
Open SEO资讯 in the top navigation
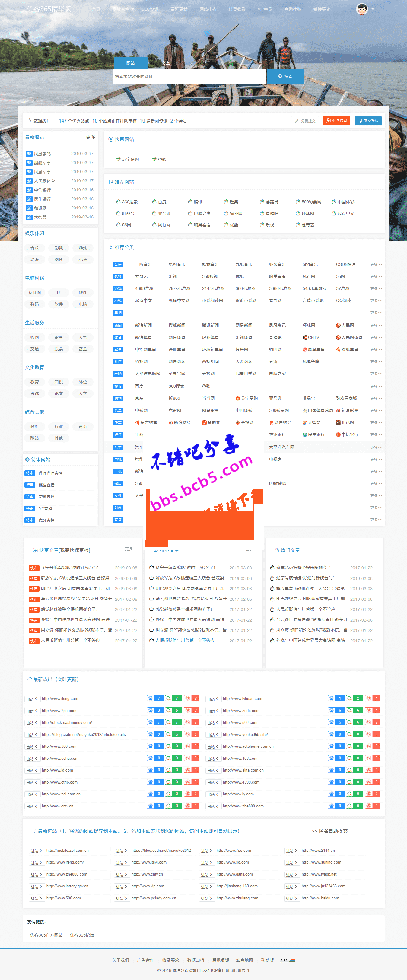pos(150,9)
